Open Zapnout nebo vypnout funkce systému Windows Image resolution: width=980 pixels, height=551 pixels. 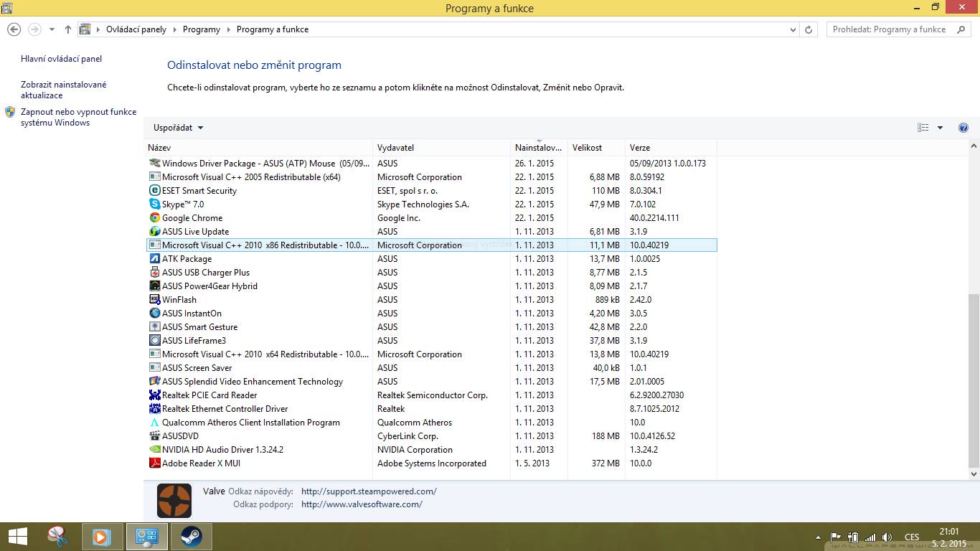(x=78, y=117)
